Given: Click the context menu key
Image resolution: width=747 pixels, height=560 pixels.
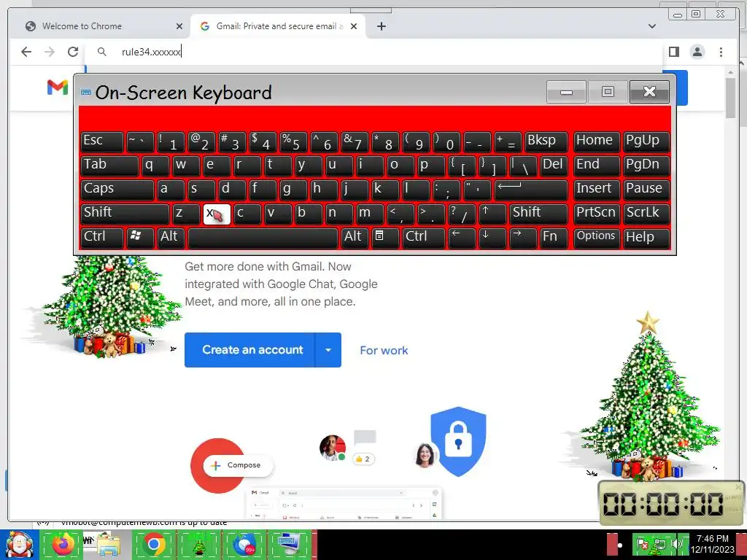Looking at the screenshot, I should click(385, 237).
